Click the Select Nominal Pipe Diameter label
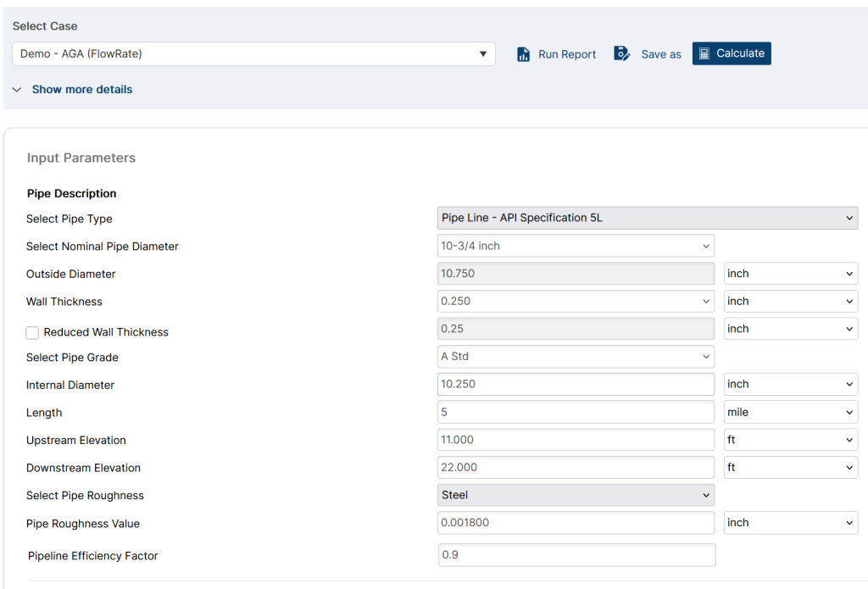868x589 pixels. tap(103, 247)
